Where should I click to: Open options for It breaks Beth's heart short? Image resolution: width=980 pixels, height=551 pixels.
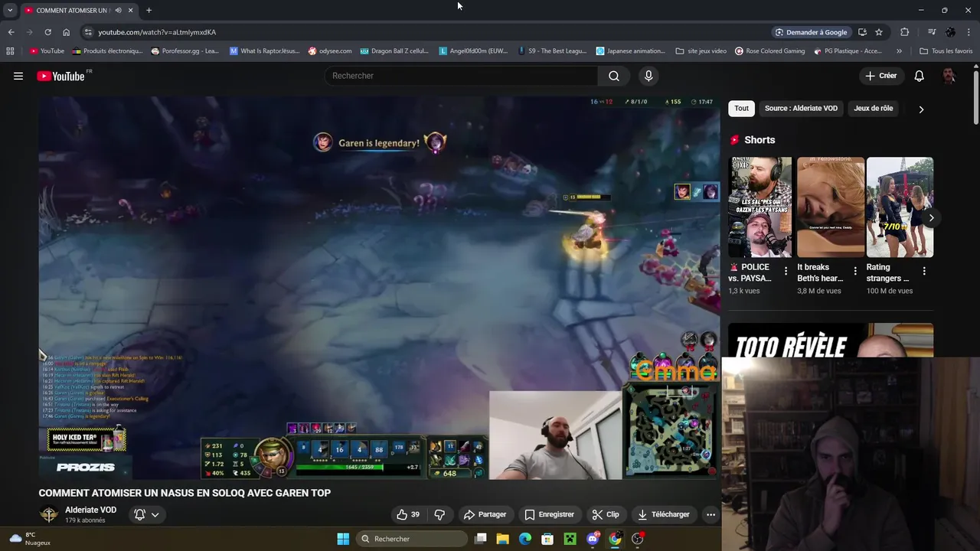point(855,271)
